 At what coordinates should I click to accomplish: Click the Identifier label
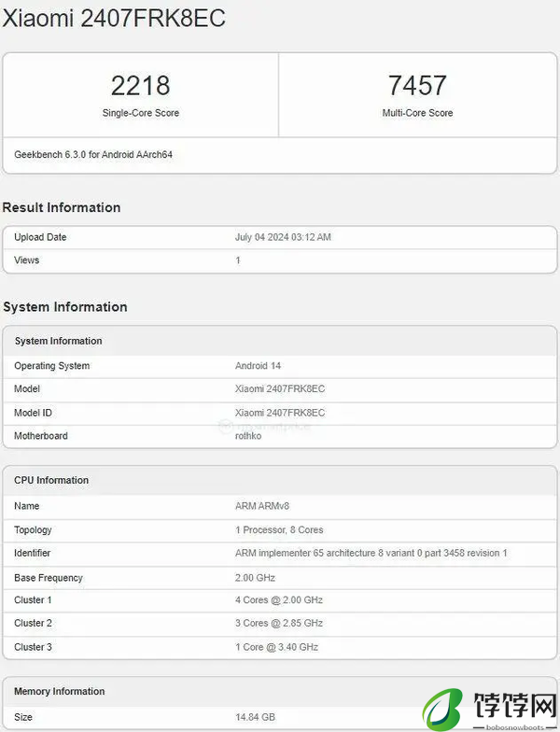tap(32, 553)
